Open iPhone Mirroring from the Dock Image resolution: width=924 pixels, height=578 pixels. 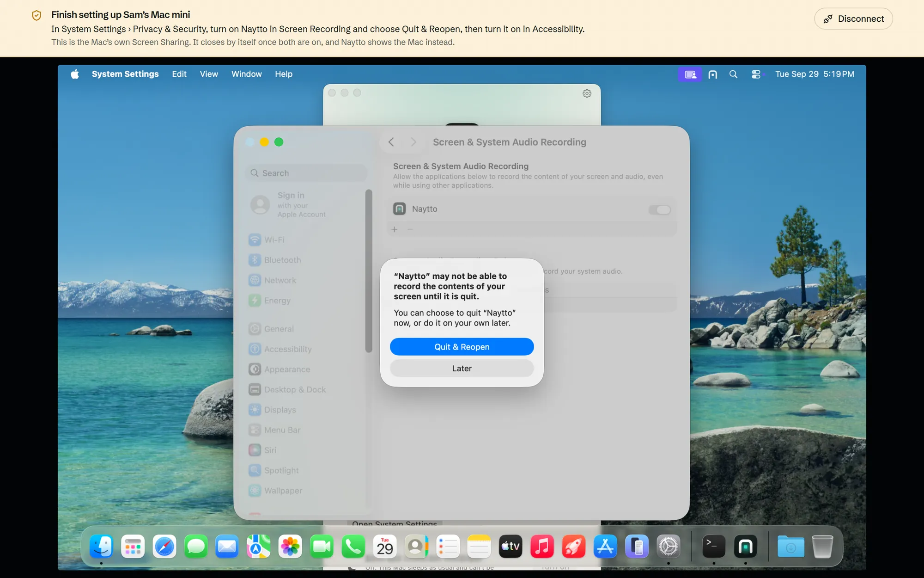tap(637, 547)
